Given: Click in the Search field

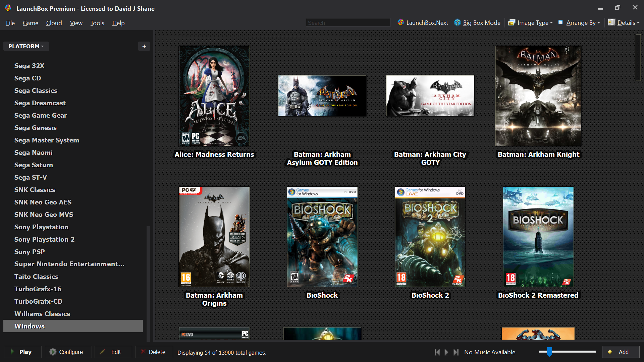Looking at the screenshot, I should click(x=348, y=23).
